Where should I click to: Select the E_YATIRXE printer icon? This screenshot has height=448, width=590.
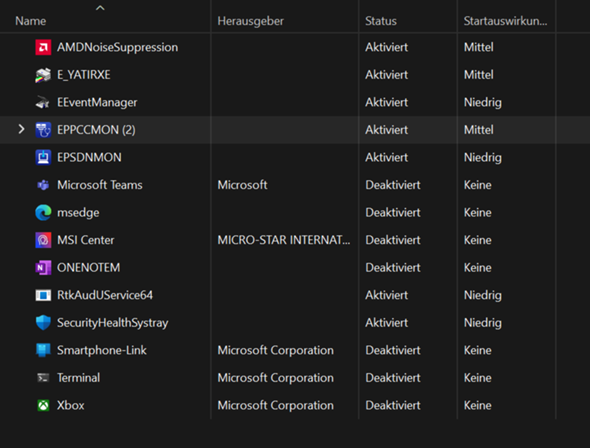pos(43,75)
